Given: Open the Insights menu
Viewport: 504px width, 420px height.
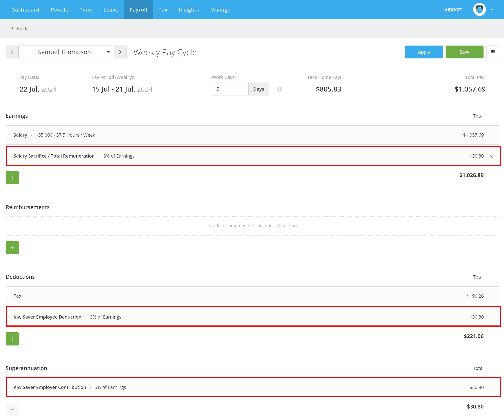Looking at the screenshot, I should (189, 10).
